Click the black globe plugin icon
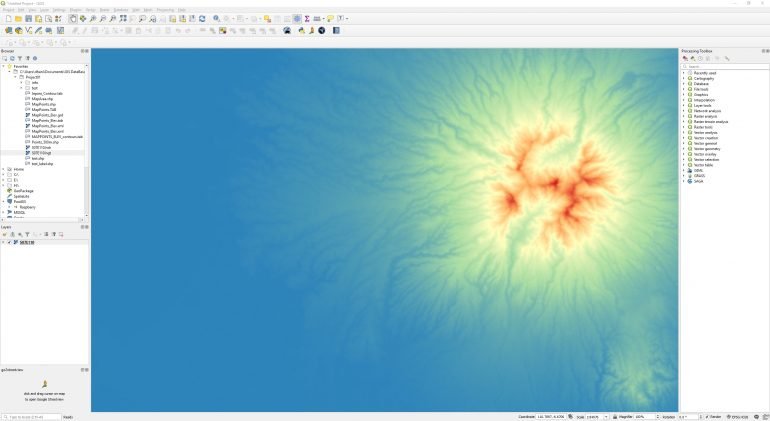The image size is (770, 421). [322, 30]
